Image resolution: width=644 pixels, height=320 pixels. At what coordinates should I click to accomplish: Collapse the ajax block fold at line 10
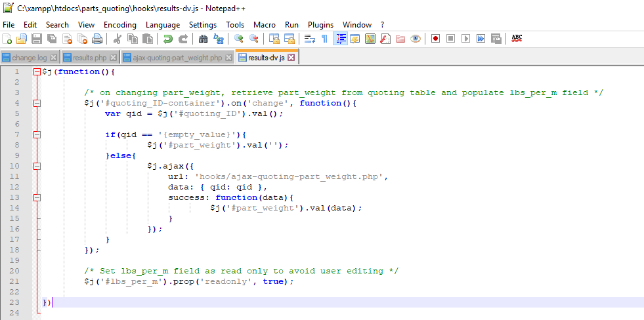coord(37,166)
